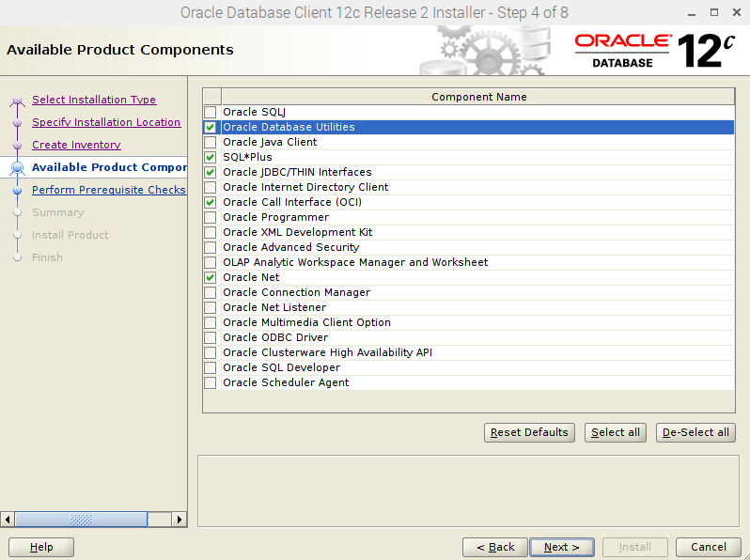Enable Oracle Connection Manager checkbox
750x560 pixels.
[x=210, y=292]
